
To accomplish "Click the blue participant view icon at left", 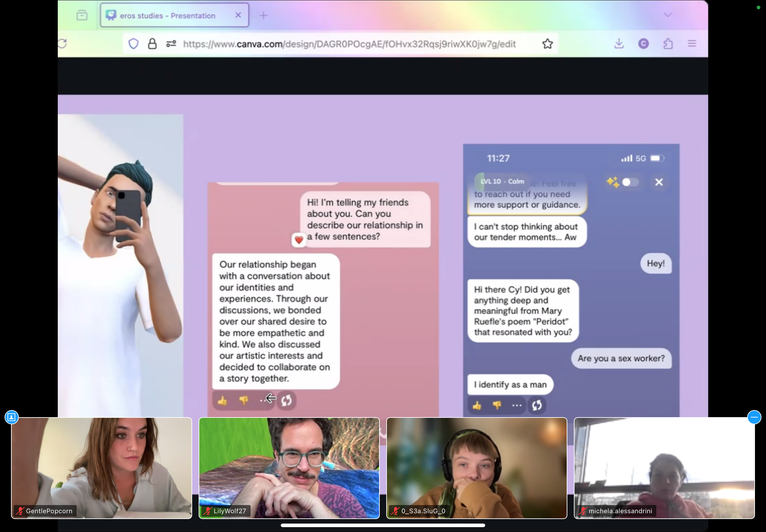I will pos(11,417).
